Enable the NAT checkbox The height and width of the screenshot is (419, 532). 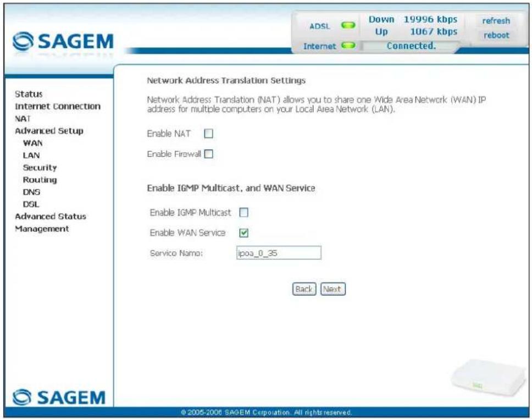[x=209, y=134]
